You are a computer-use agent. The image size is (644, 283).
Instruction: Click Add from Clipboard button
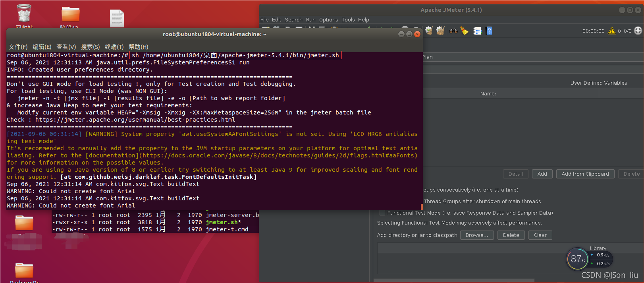[585, 174]
